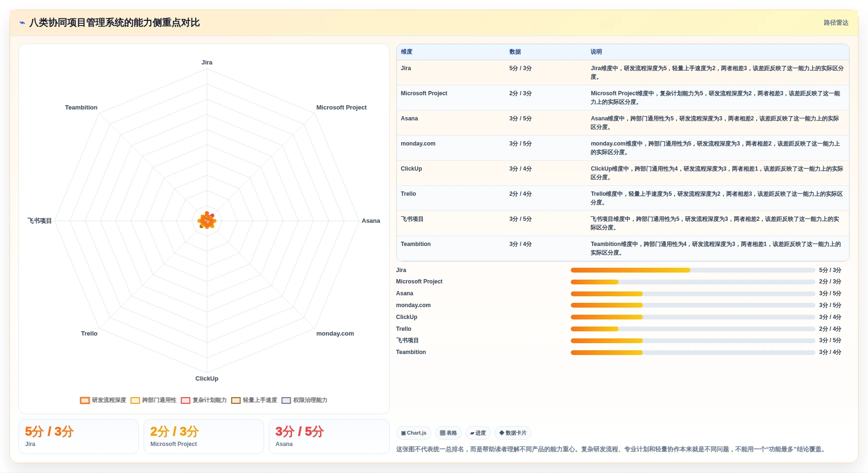Screen dimensions: 868x473
Task: Click the Jira progress bar
Action: click(693, 270)
